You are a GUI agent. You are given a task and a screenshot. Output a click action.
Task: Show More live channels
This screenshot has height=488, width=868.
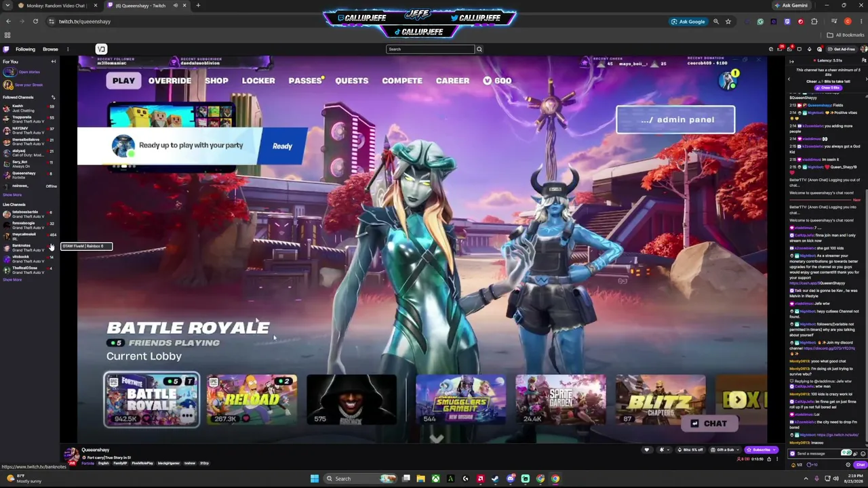(12, 279)
